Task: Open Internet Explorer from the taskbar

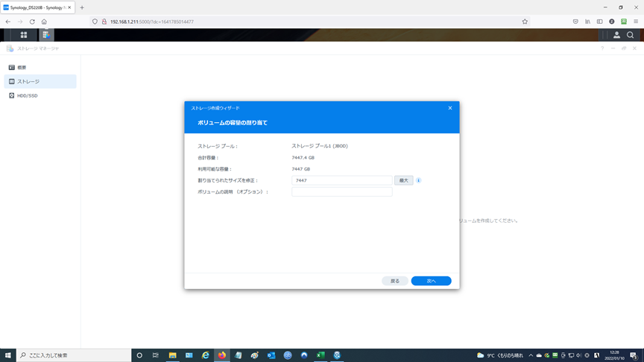Action: (x=206, y=355)
